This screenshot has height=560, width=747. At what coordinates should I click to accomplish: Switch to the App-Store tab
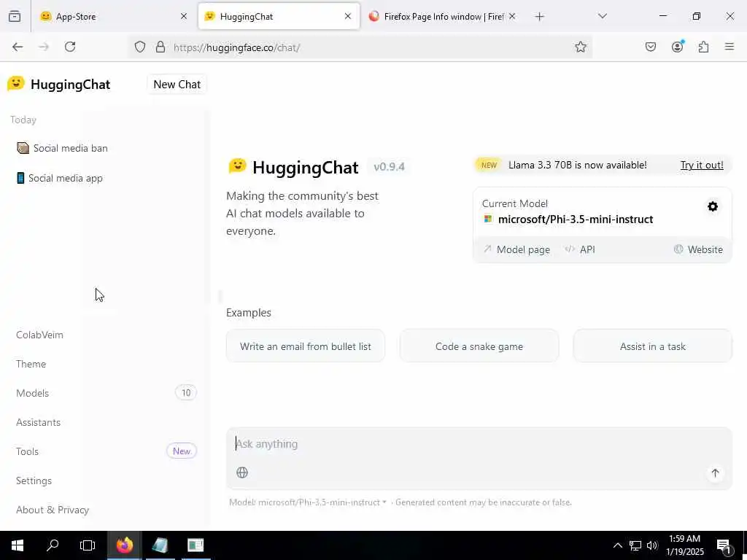(114, 17)
